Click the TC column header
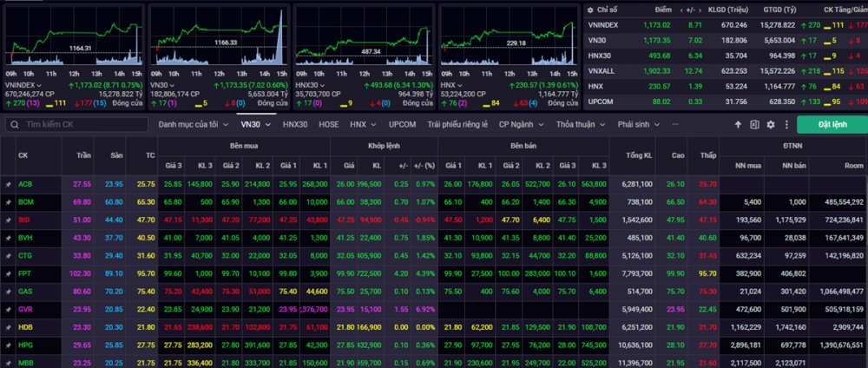868x368 pixels. (x=150, y=155)
